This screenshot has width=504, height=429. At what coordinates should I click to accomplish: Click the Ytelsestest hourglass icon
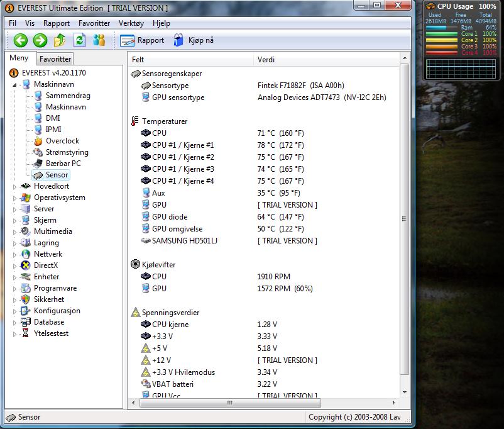pyautogui.click(x=25, y=333)
